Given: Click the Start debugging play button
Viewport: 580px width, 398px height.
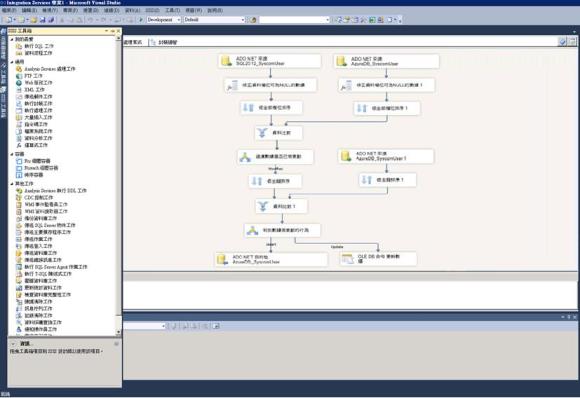Looking at the screenshot, I should click(x=141, y=20).
